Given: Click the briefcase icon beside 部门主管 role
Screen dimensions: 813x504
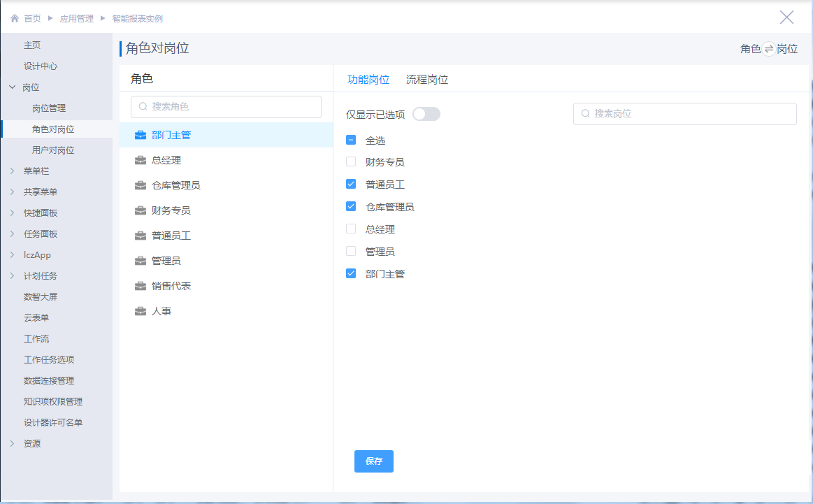Looking at the screenshot, I should coord(141,135).
